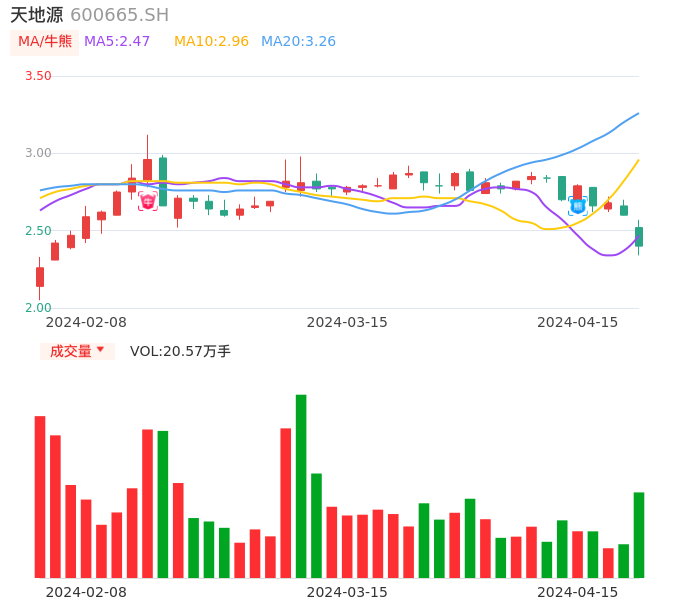
Task: Click the pink bull (牛) signal marker
Action: (148, 201)
